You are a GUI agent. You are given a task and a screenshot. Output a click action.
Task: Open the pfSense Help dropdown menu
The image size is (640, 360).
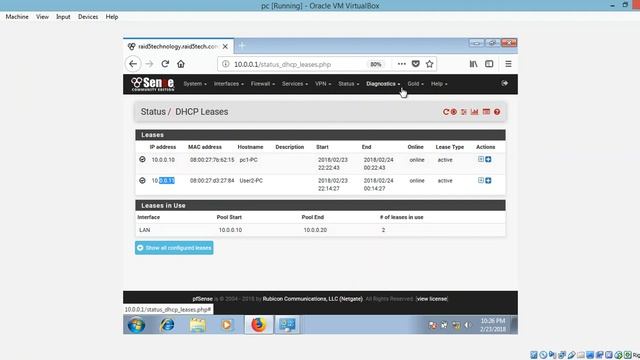coord(439,84)
